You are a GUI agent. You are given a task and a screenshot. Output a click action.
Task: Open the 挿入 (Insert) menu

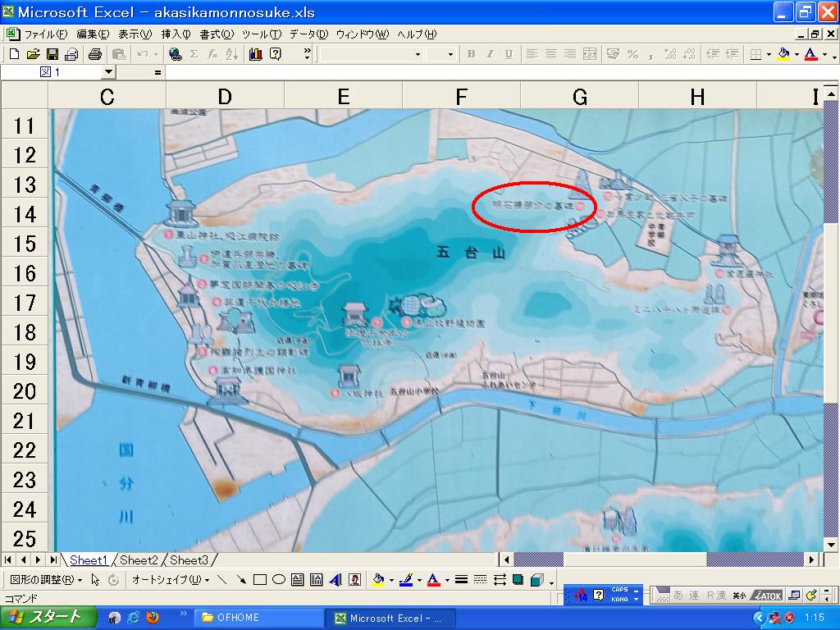[176, 34]
